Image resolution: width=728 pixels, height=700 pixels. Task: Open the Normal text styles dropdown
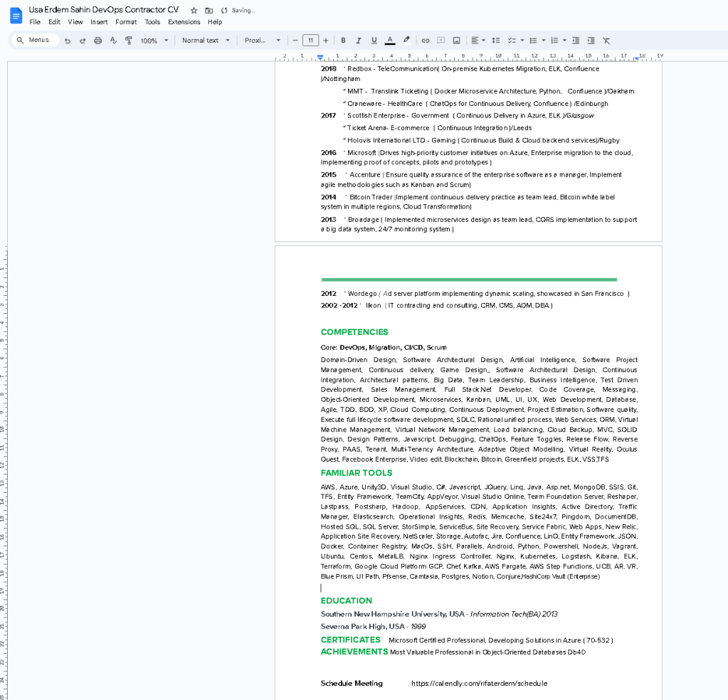(206, 41)
